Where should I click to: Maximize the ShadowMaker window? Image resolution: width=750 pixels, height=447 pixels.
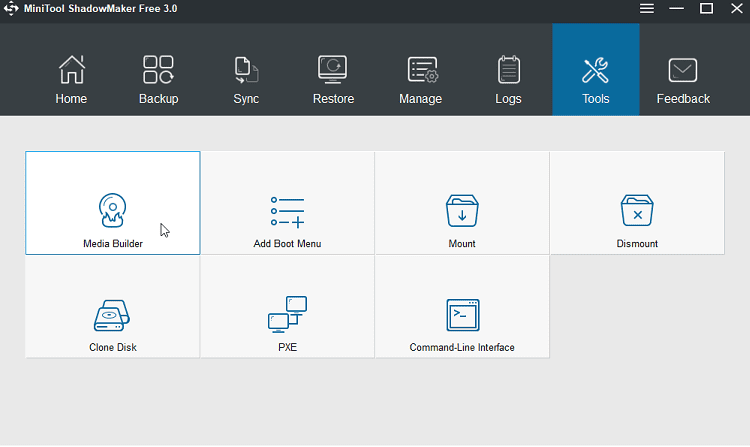tap(706, 9)
